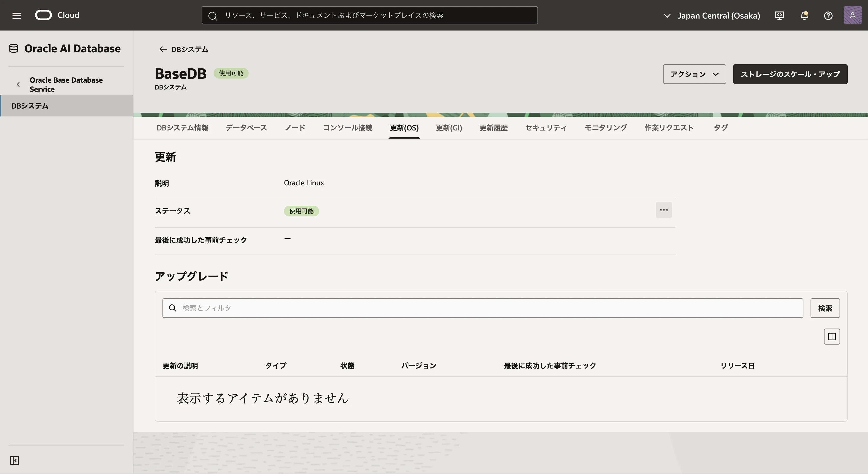Collapse the sidebar panel icon

(14, 460)
